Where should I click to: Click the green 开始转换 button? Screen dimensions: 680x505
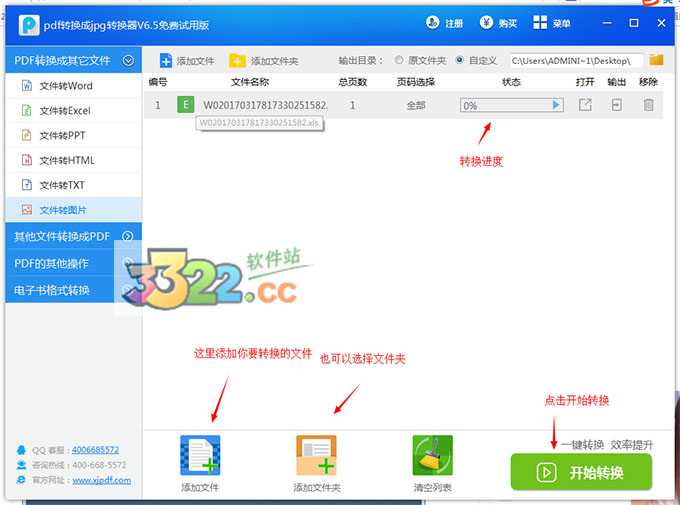tap(581, 472)
